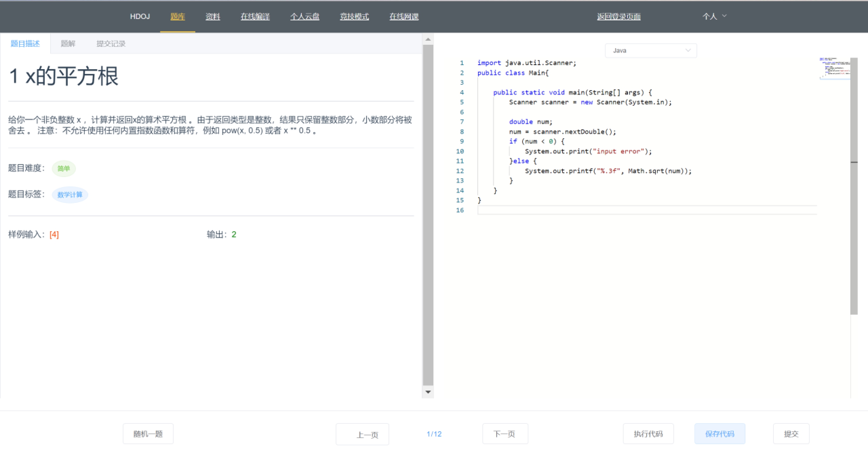
Task: Click the 题目标签 label
Action: (x=26, y=194)
